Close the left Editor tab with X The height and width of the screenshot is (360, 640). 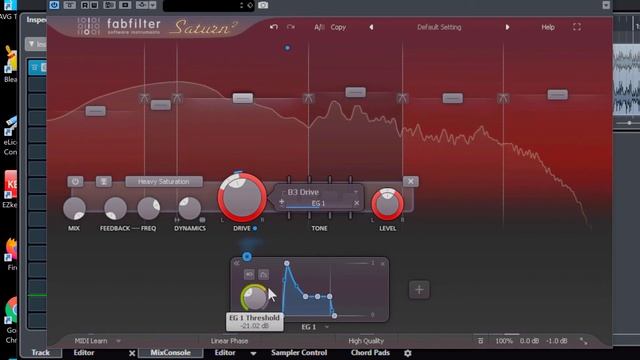132,353
